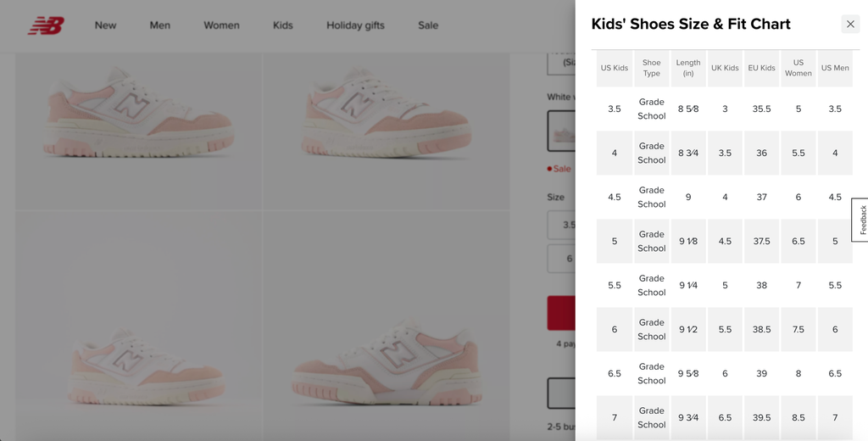This screenshot has width=868, height=441.
Task: Open the Men navigation menu
Action: 159,25
